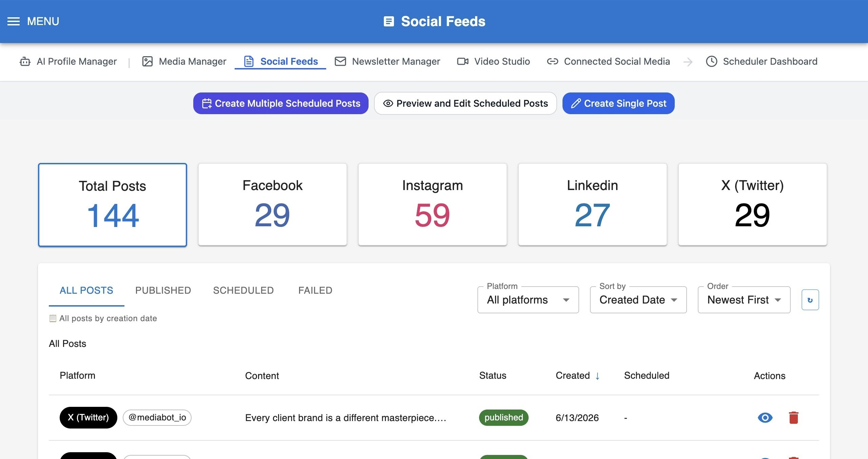Click the 6/13/2026 created date cell
Image resolution: width=868 pixels, height=459 pixels.
click(577, 418)
